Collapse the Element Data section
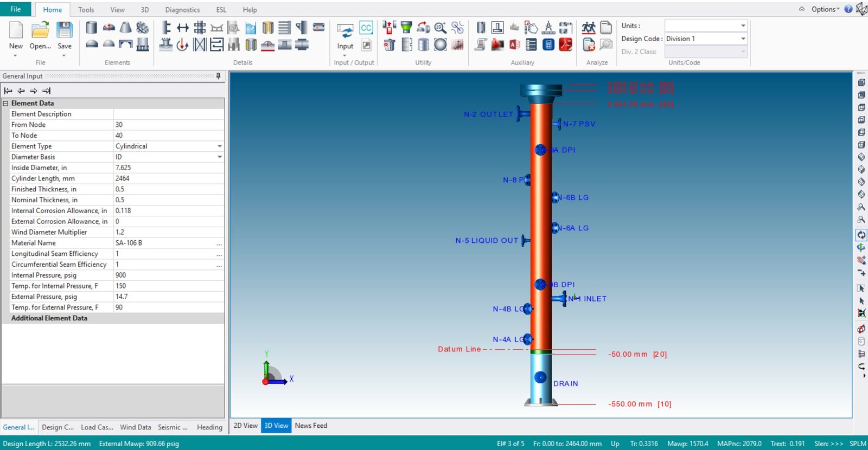Image resolution: width=868 pixels, height=450 pixels. [x=6, y=103]
